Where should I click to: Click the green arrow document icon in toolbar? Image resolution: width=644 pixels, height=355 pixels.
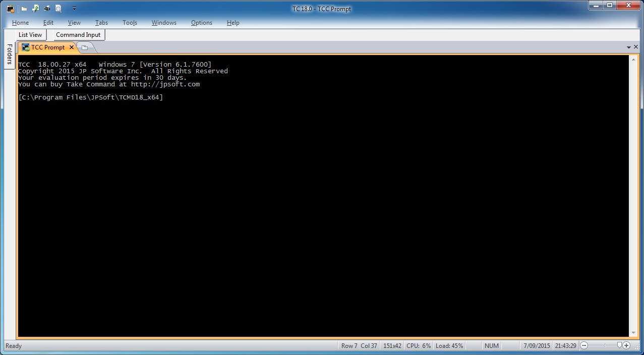(35, 9)
